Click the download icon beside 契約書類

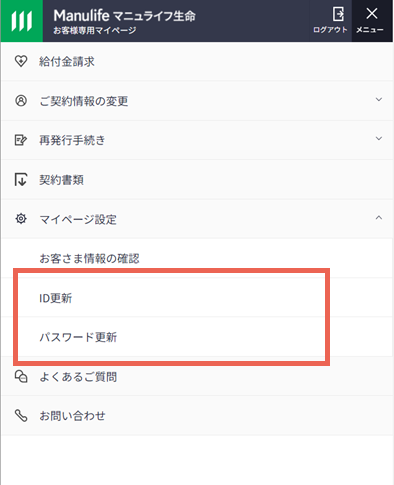click(x=21, y=179)
